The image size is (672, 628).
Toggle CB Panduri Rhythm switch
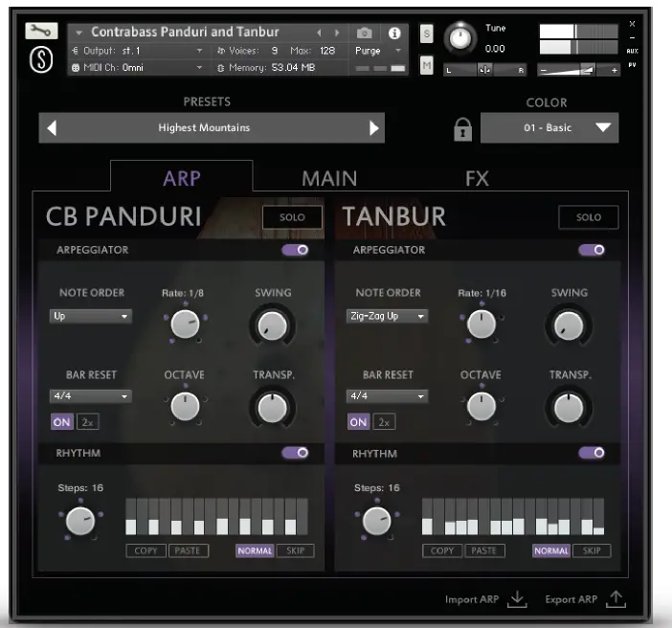[295, 453]
